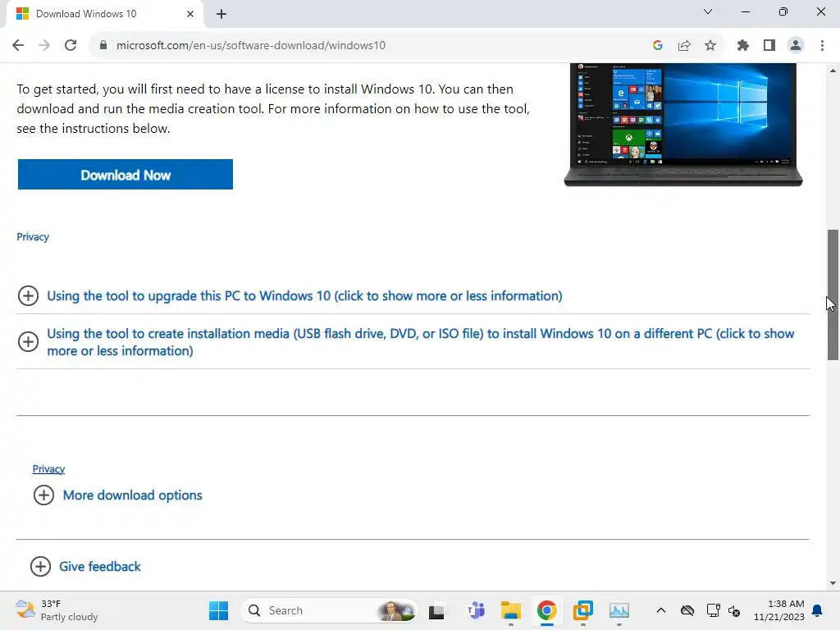This screenshot has width=840, height=630.
Task: Click the OneDrive cloud tray icon
Action: (x=687, y=610)
